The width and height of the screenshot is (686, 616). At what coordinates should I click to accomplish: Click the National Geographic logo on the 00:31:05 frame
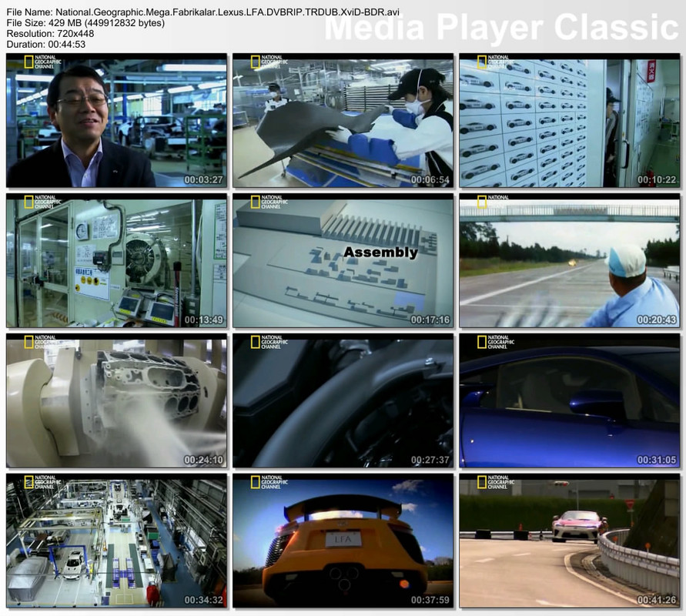point(496,342)
